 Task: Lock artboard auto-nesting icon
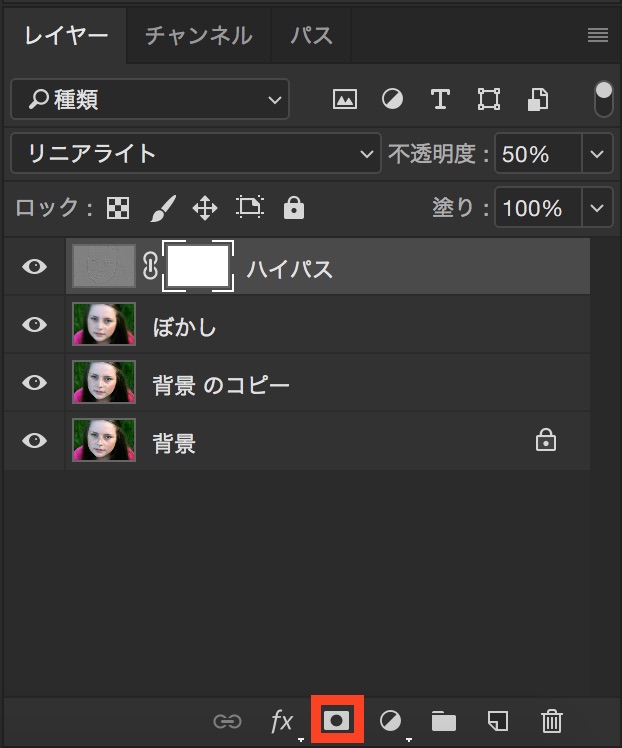pyautogui.click(x=250, y=207)
